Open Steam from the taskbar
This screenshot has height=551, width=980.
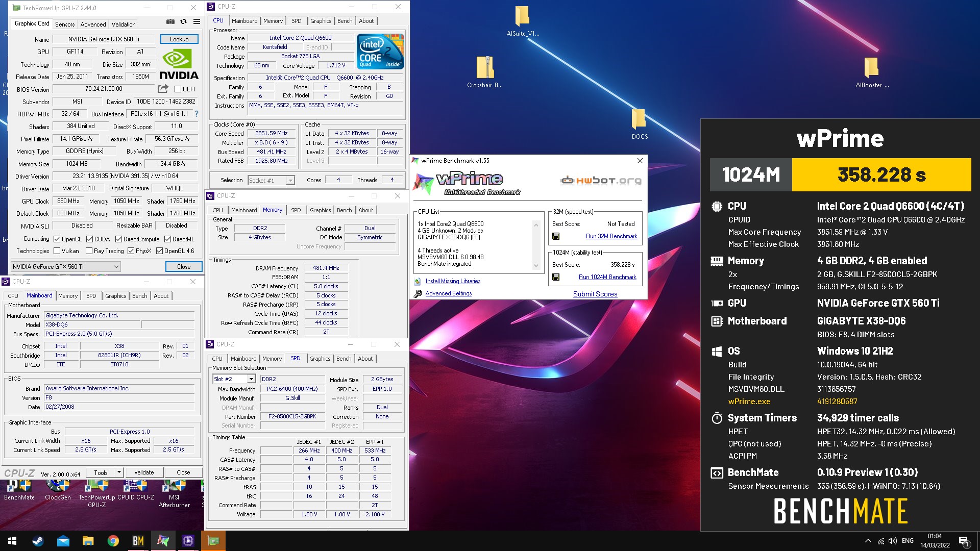pos(38,541)
